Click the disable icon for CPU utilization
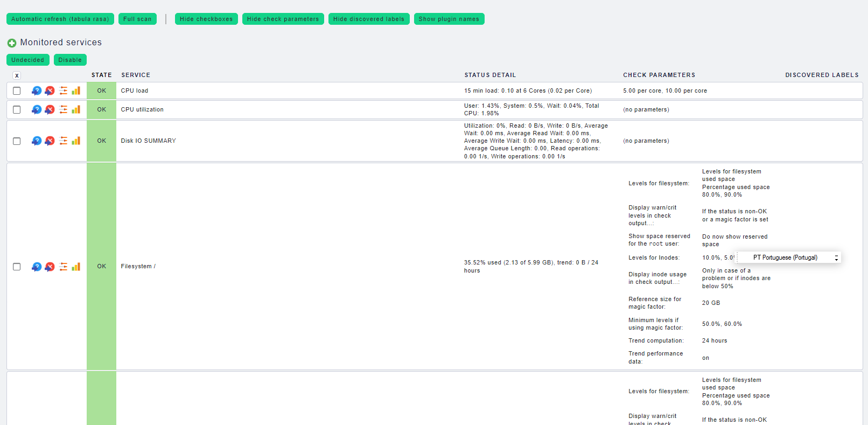Screen dimensions: 868x425 [50, 110]
